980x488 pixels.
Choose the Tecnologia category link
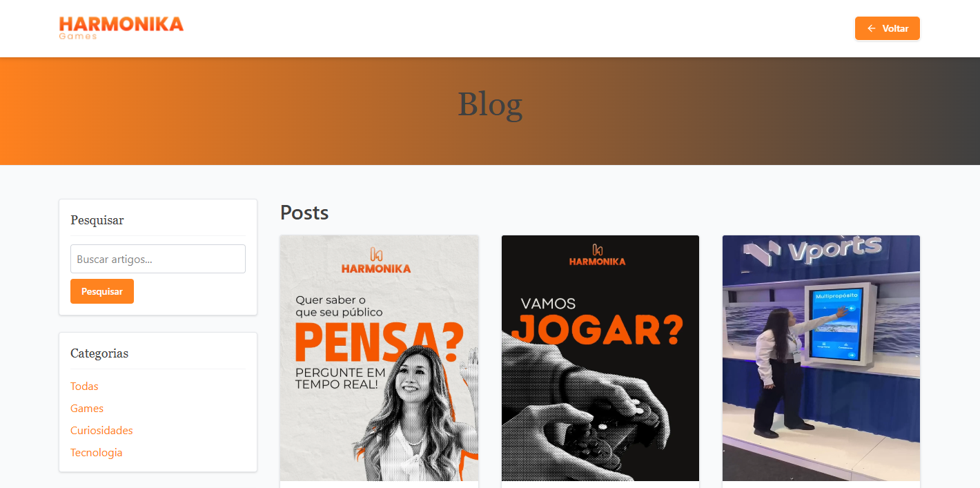tap(97, 453)
